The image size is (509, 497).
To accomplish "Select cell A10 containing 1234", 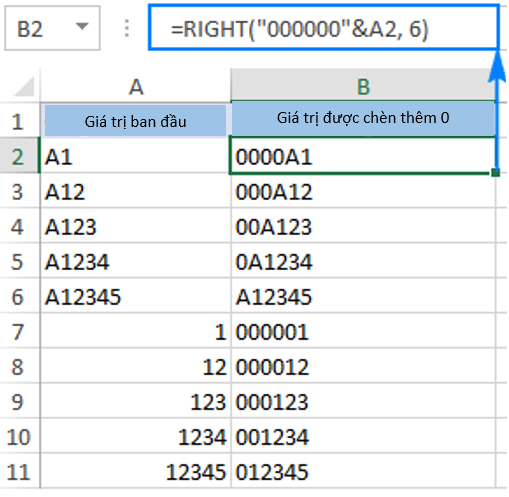I will [136, 436].
